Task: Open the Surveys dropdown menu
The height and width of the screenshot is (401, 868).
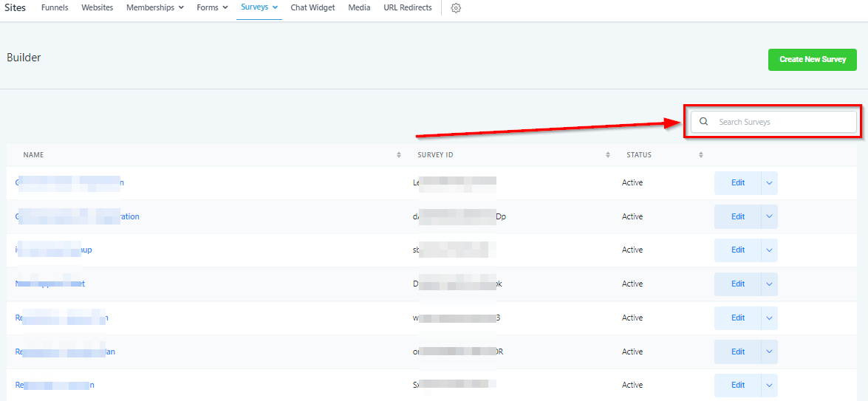Action: (x=259, y=7)
